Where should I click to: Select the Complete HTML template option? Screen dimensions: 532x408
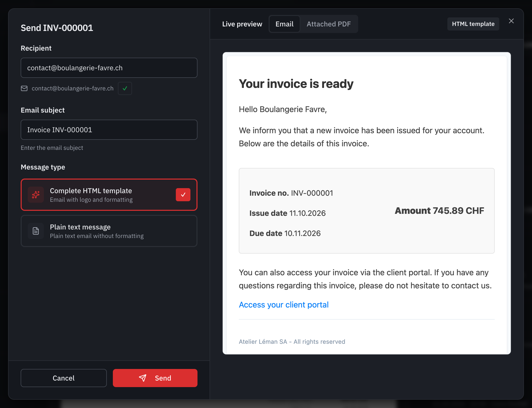109,195
